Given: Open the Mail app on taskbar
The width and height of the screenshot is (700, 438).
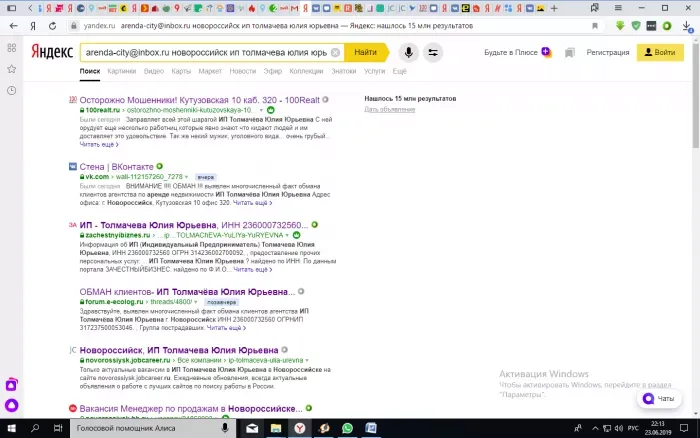Looking at the screenshot, I should [x=252, y=428].
